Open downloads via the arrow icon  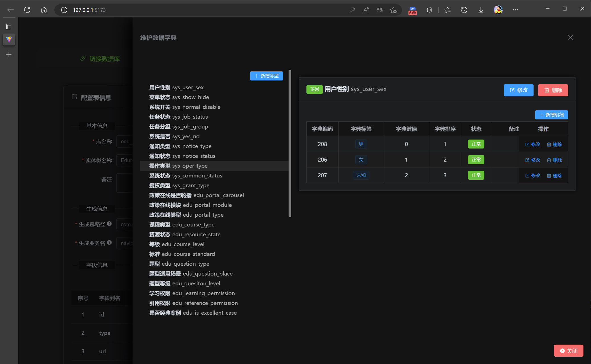click(481, 10)
